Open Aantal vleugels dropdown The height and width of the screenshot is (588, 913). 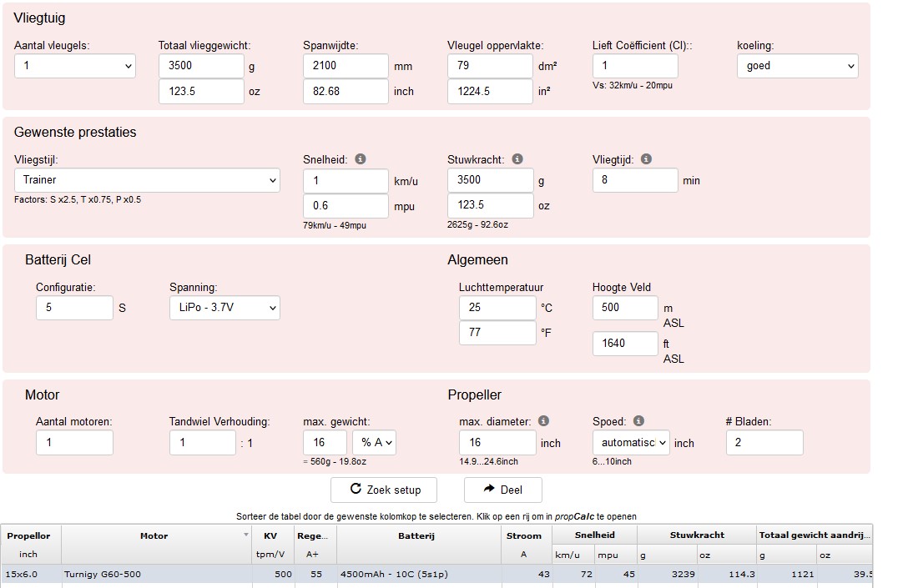pyautogui.click(x=75, y=66)
